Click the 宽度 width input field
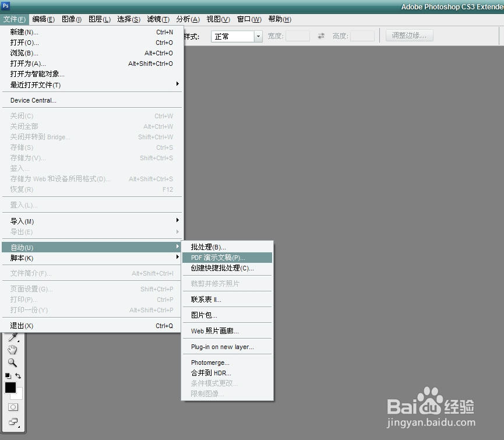Screen dimensions: 504x440 pos(298,36)
